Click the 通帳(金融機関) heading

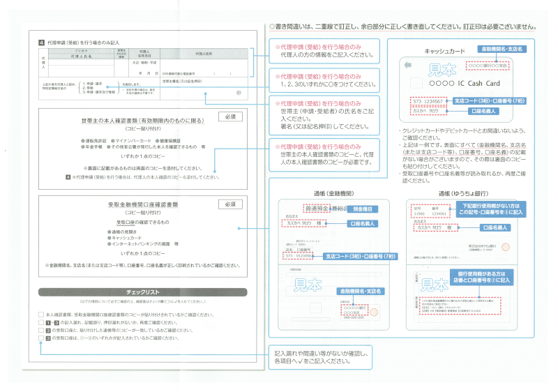pyautogui.click(x=333, y=193)
